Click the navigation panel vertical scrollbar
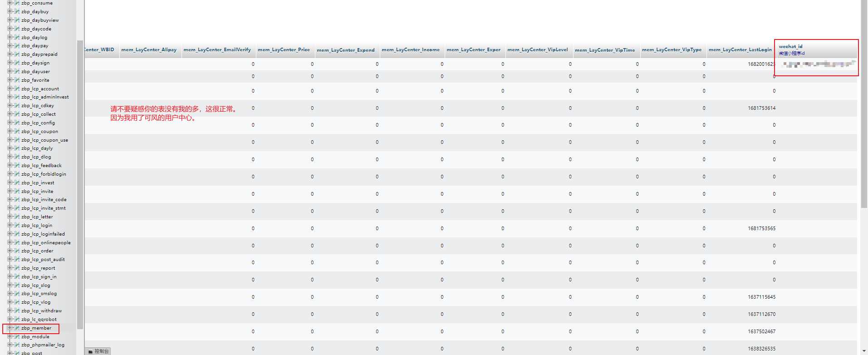 point(80,182)
